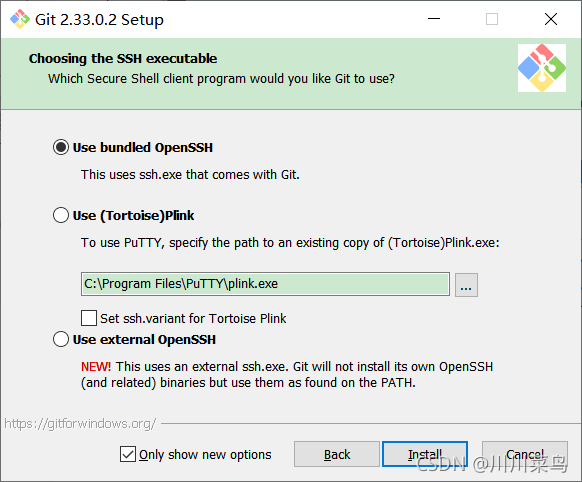The height and width of the screenshot is (482, 582).
Task: Click the plink.exe path input field
Action: click(265, 284)
